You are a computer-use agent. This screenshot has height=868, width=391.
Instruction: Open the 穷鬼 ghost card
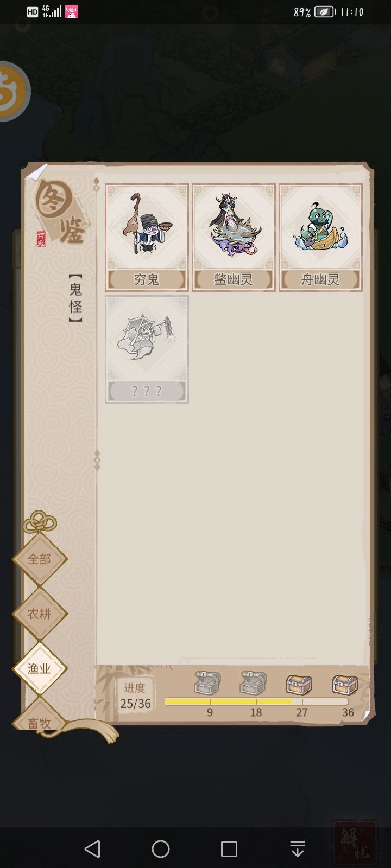[x=147, y=238]
